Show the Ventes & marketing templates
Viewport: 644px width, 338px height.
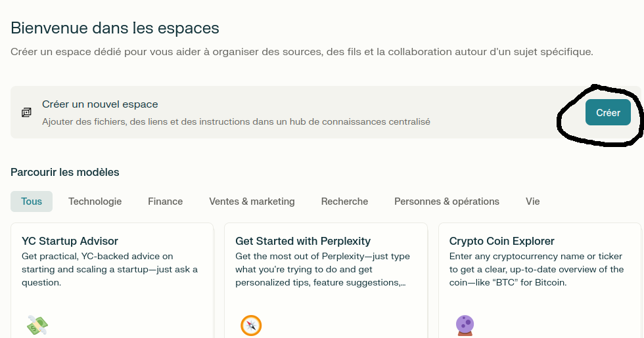(252, 201)
